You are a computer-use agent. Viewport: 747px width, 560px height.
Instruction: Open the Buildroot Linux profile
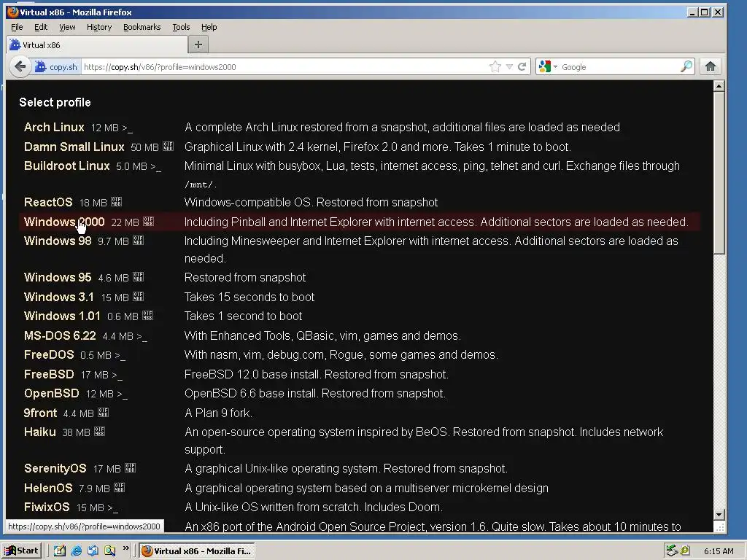click(66, 166)
